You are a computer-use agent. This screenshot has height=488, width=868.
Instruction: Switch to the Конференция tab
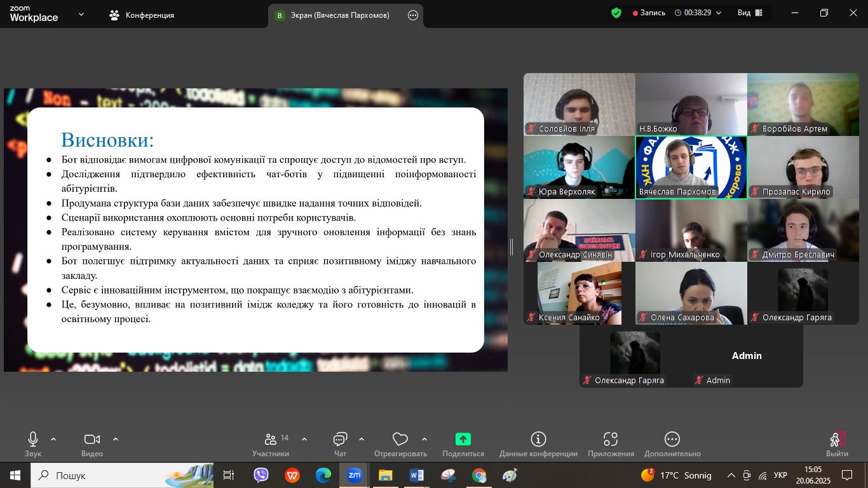142,15
